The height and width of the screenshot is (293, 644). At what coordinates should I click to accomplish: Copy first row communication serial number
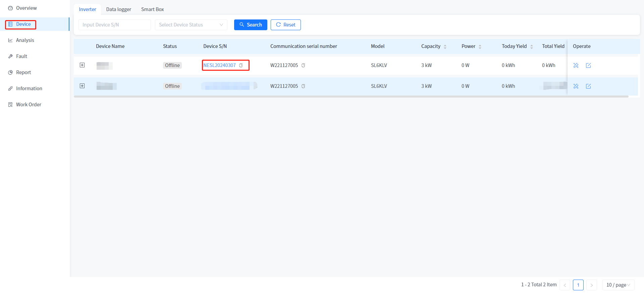303,65
